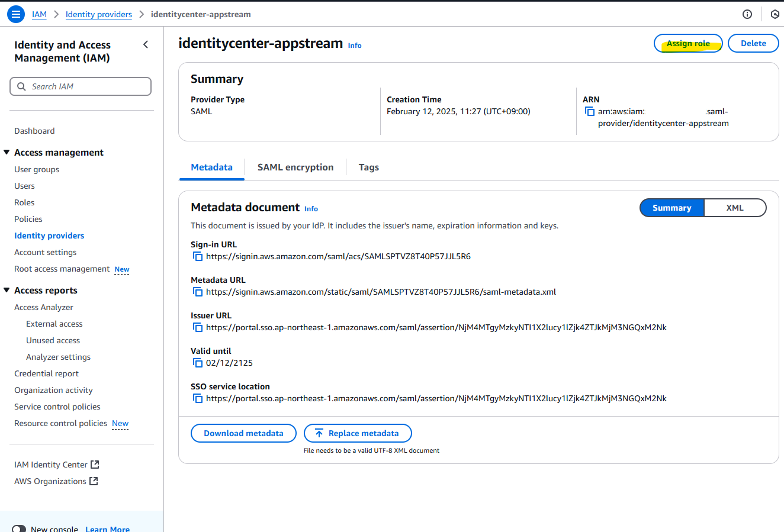This screenshot has height=532, width=784.
Task: Focus the Search IAM input field
Action: point(81,86)
